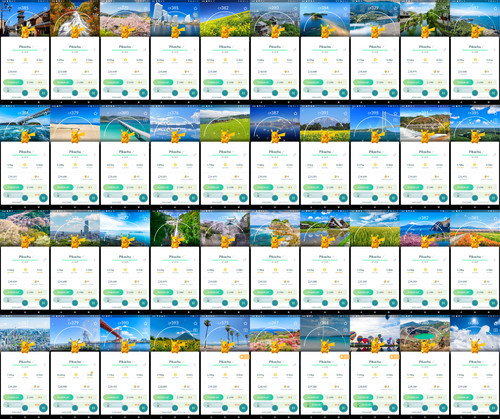
Task: Open menu on hot air balloons Pikachu card
Action: click(x=393, y=408)
